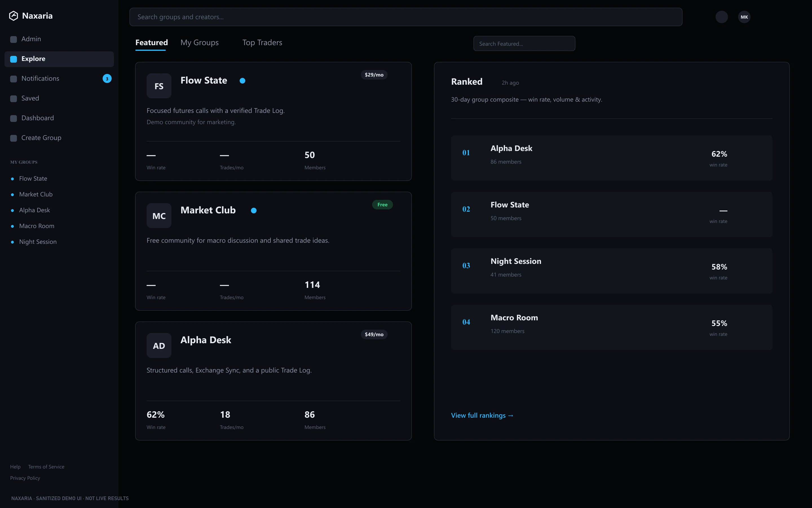Open the Market Club card title
The width and height of the screenshot is (812, 508).
click(x=208, y=210)
